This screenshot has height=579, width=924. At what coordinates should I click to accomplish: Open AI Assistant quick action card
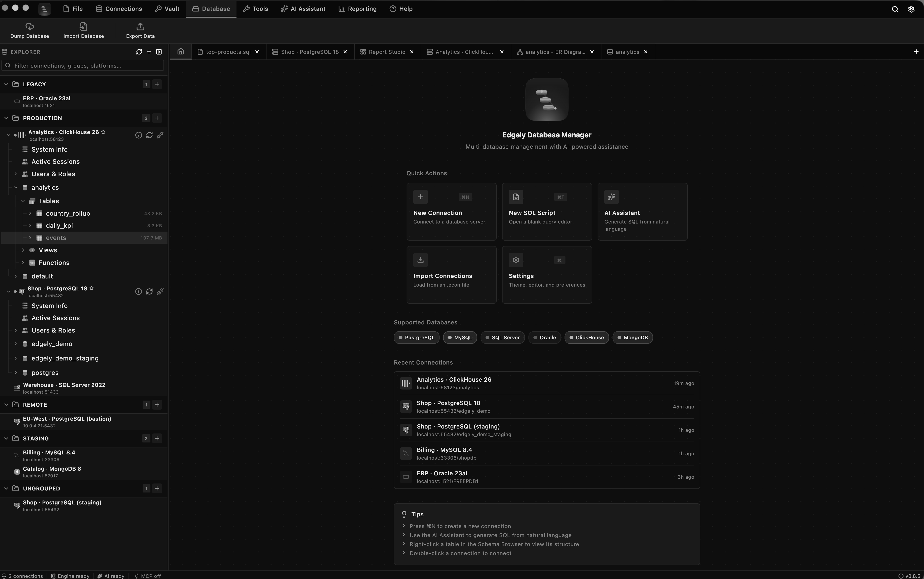tap(642, 212)
